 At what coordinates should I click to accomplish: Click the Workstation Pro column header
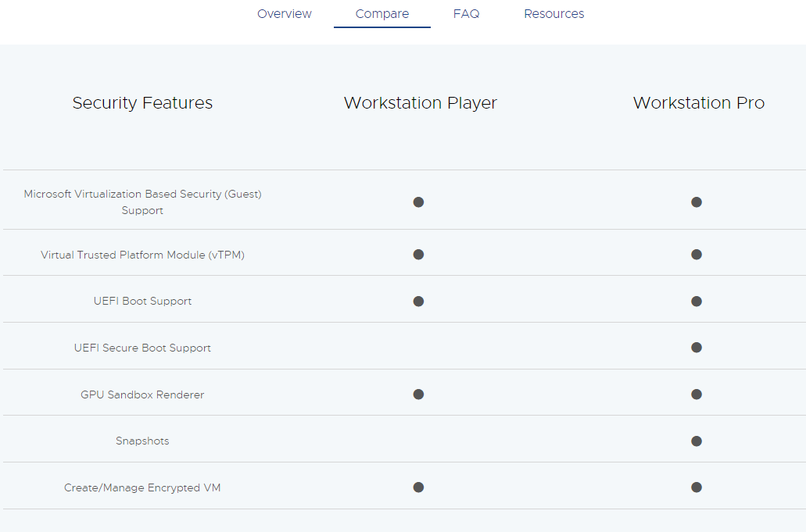699,102
